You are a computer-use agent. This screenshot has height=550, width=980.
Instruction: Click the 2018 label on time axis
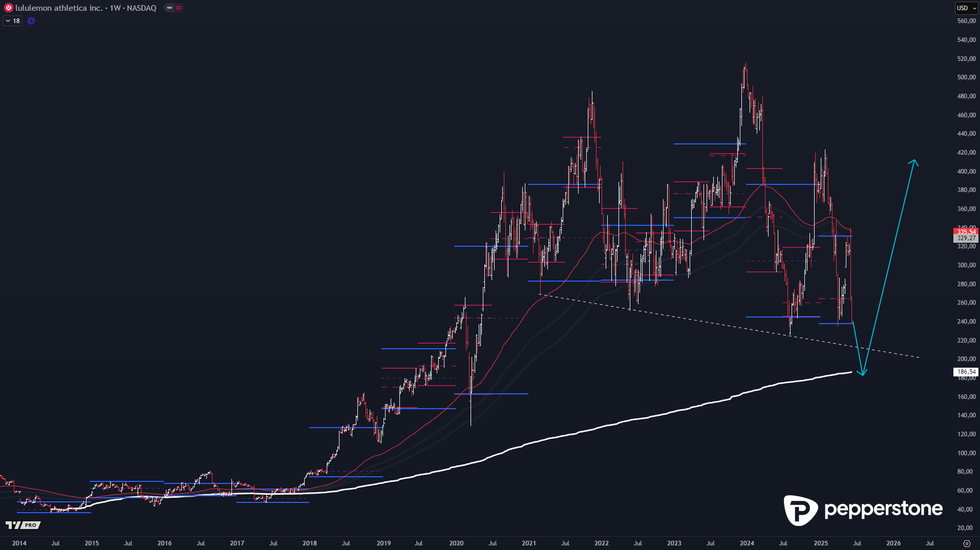point(310,543)
